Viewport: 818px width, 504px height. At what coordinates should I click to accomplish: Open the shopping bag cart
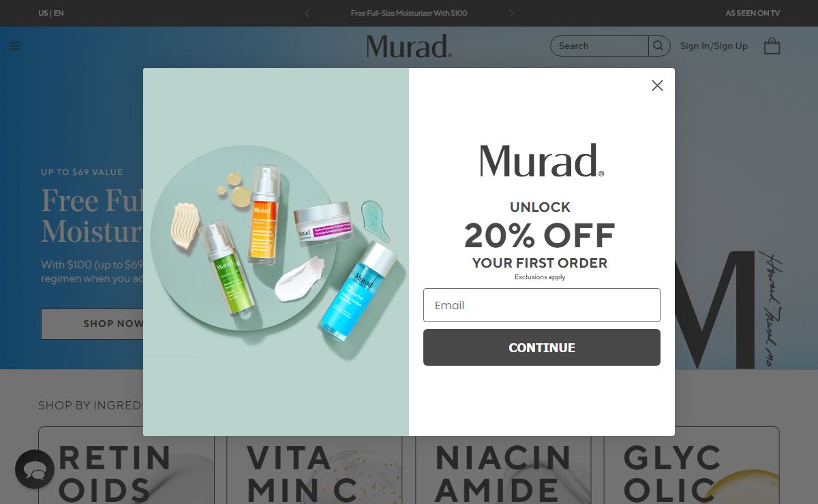[x=772, y=46]
